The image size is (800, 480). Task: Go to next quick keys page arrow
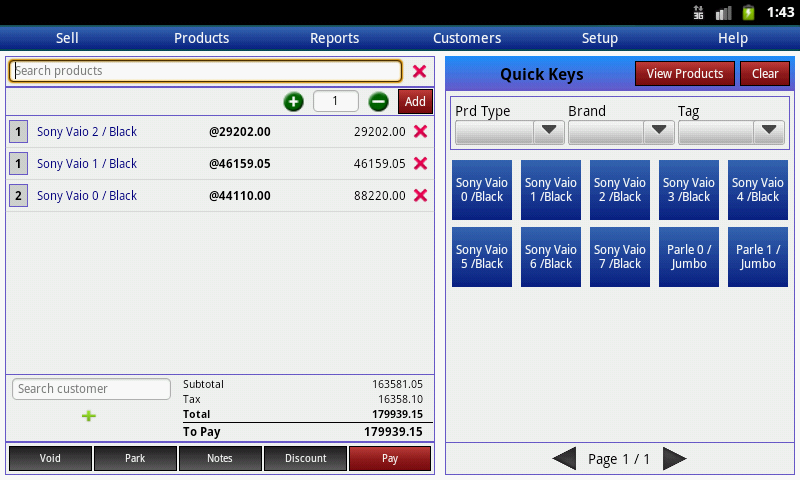674,459
